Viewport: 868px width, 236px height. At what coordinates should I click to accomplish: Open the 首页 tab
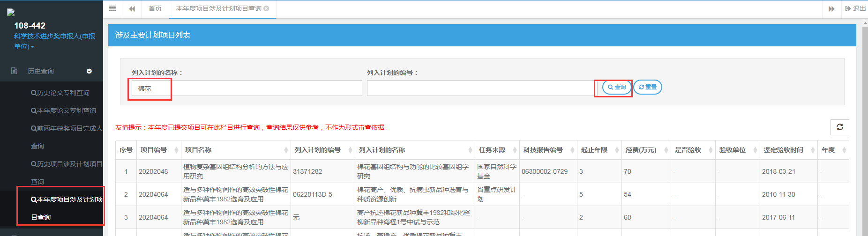click(155, 8)
